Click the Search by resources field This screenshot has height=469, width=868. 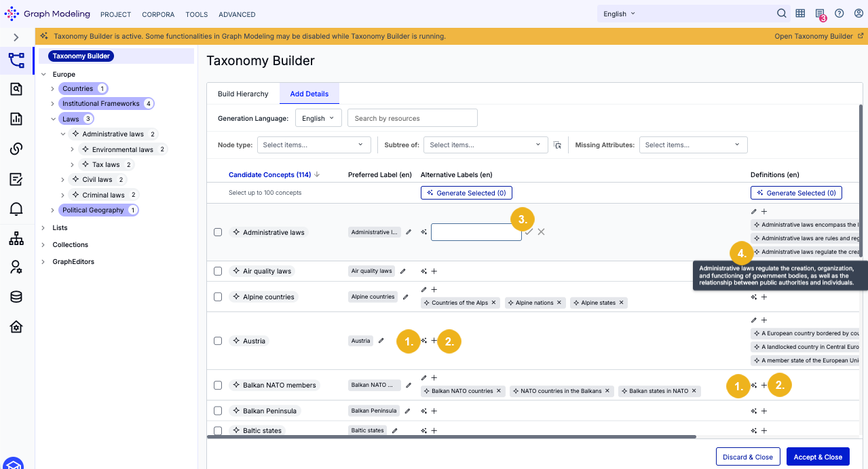point(413,118)
